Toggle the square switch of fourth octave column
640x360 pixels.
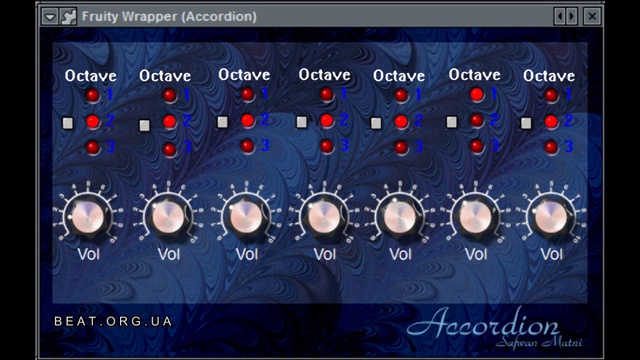302,122
